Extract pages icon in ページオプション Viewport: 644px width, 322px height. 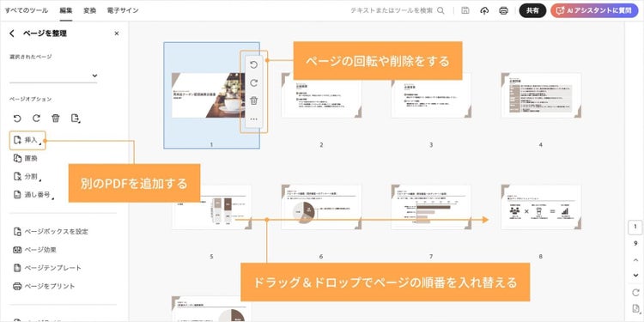[76, 118]
